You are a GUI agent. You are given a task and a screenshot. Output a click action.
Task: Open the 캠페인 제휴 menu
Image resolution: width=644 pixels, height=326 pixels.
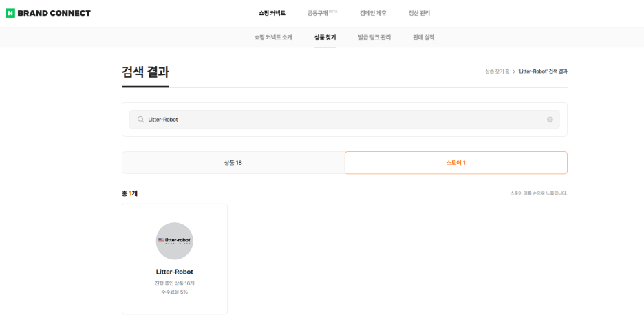[x=373, y=13]
